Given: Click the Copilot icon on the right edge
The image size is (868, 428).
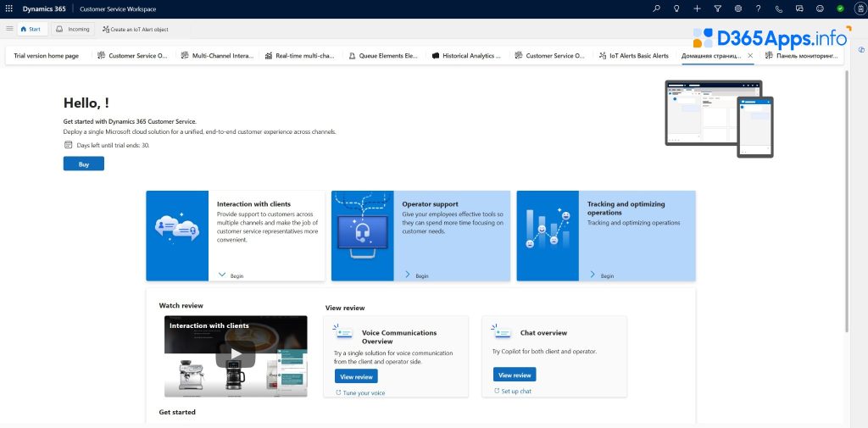Looking at the screenshot, I should click(861, 50).
